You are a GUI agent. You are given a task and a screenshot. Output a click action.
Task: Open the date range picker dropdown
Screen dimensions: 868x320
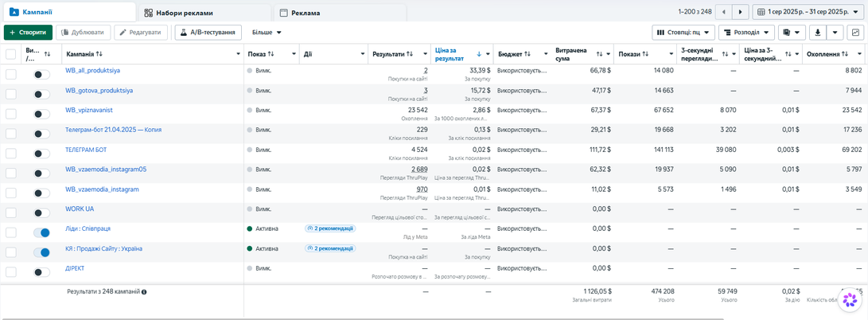point(808,12)
